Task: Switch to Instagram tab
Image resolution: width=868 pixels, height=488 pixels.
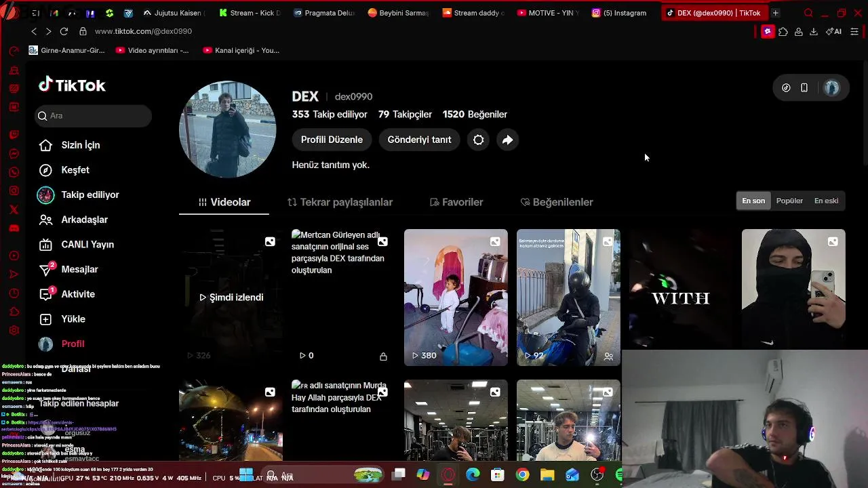Action: tap(619, 13)
